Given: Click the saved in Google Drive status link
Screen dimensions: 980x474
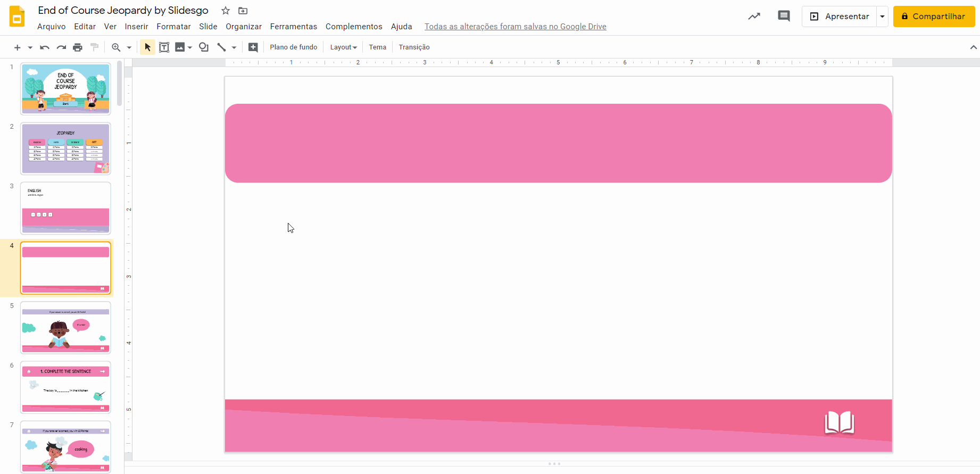Looking at the screenshot, I should (516, 27).
